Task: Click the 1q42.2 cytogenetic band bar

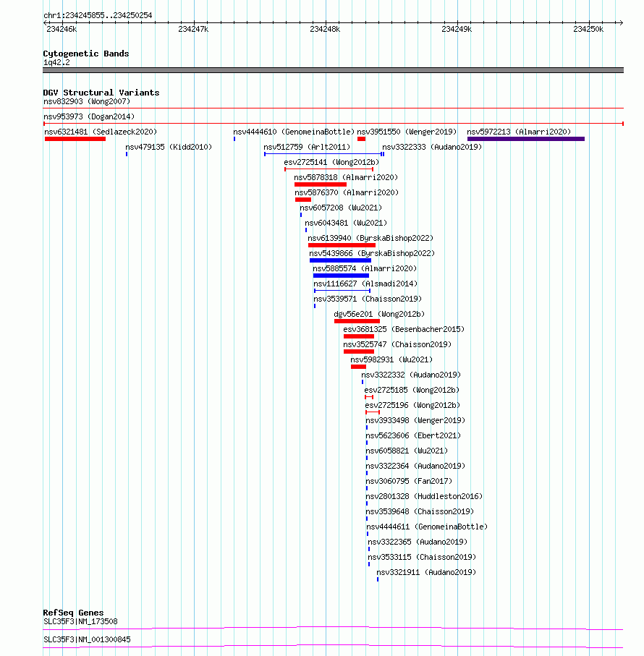Action: tap(333, 70)
